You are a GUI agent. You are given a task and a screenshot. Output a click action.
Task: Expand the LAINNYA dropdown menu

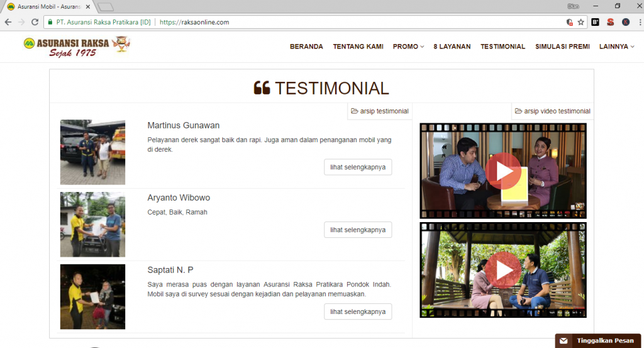tap(616, 47)
